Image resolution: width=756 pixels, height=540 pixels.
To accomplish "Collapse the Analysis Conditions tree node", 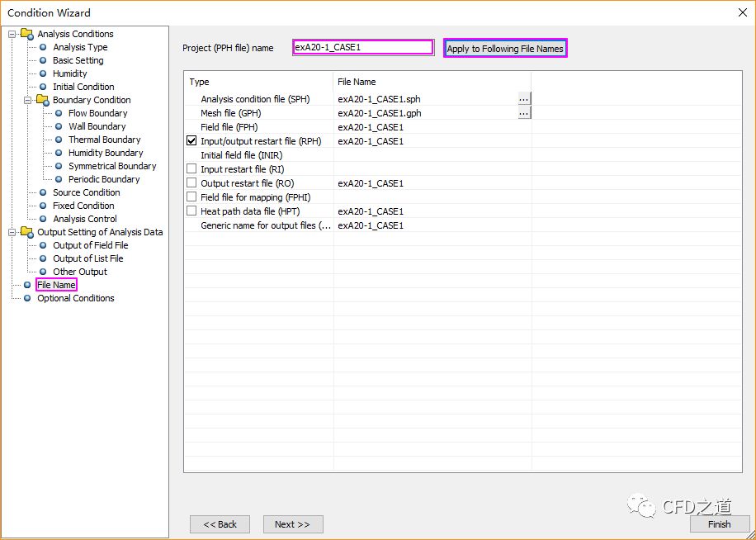I will tap(12, 34).
